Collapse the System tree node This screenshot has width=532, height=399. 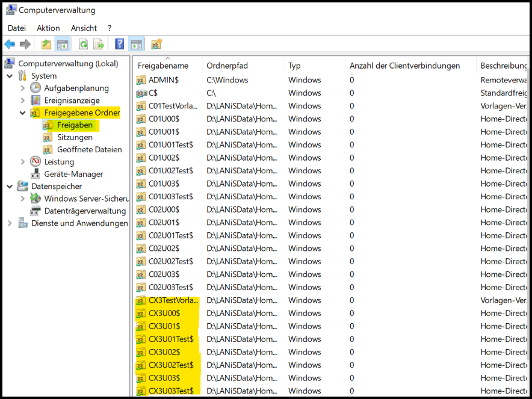pos(10,76)
